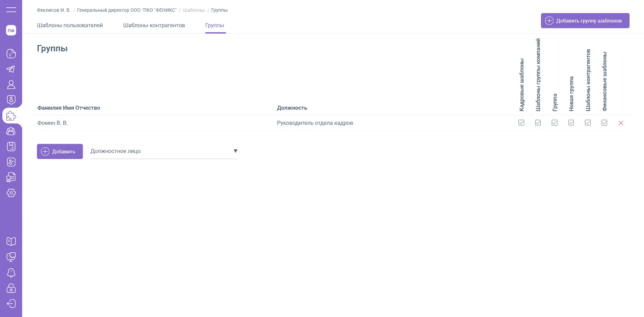Image resolution: width=644 pixels, height=317 pixels.
Task: Click the bell notifications icon
Action: [x=11, y=273]
